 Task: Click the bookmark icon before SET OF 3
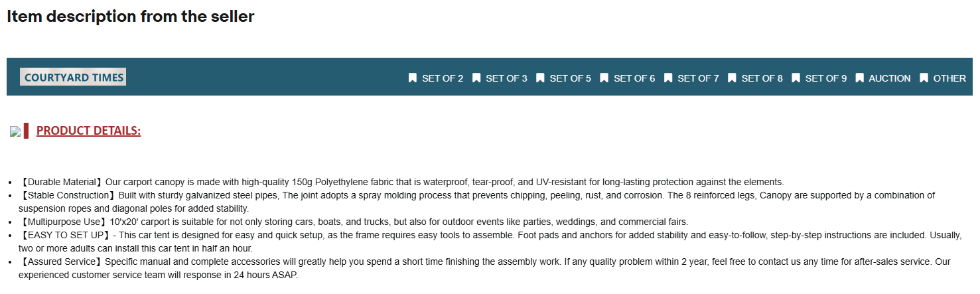click(x=476, y=78)
